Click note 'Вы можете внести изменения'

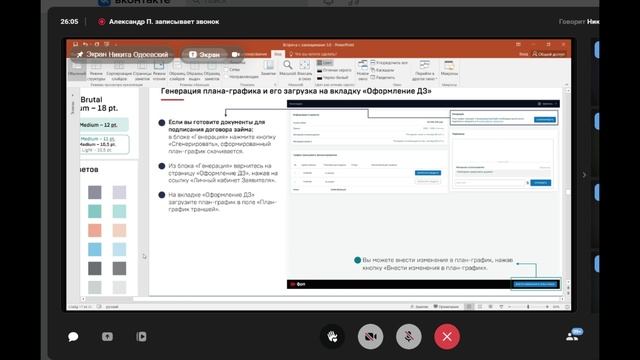(437, 264)
